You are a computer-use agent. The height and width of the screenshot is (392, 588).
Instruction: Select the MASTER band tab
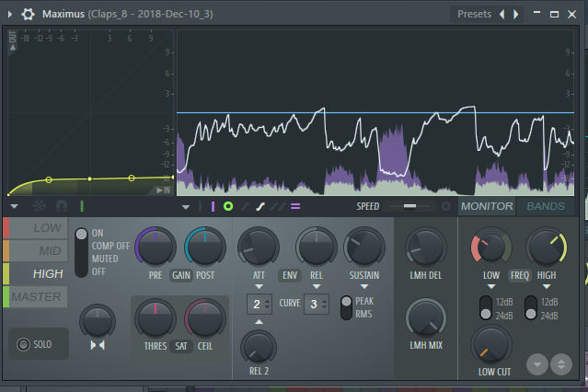tap(39, 296)
